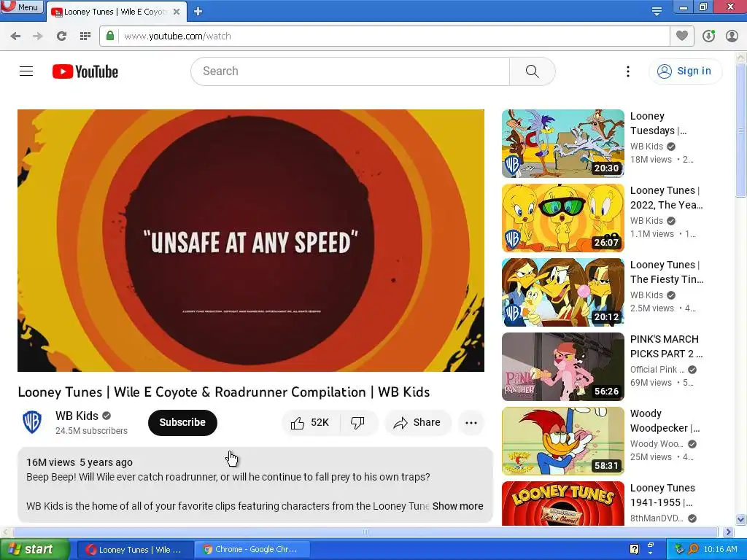The height and width of the screenshot is (560, 747).
Task: Reload the page with refresh icon
Action: click(61, 36)
